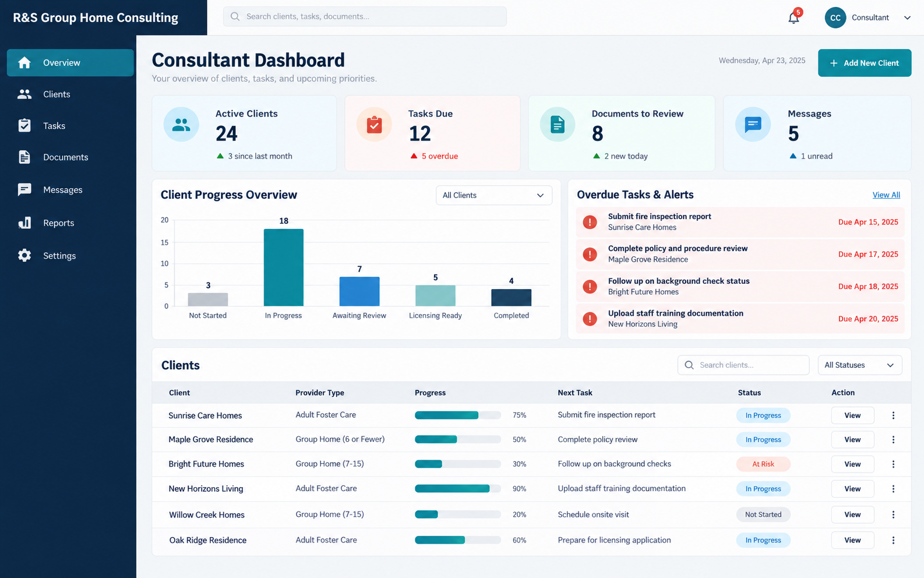
Task: Open the All Clients chart filter dropdown
Action: 493,195
